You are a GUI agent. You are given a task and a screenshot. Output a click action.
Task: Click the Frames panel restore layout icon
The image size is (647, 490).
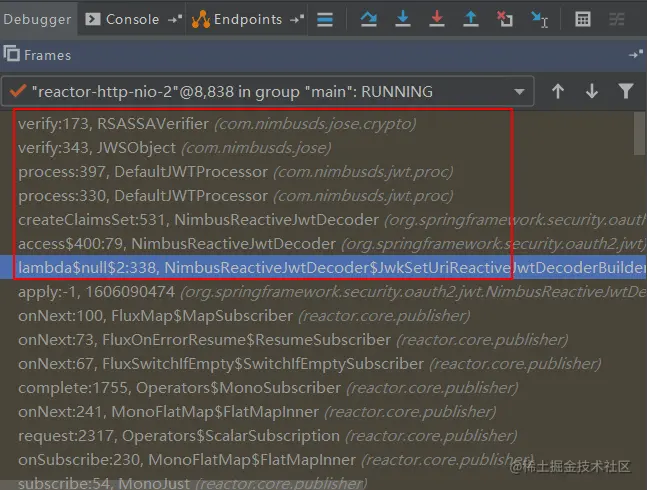pyautogui.click(x=636, y=54)
